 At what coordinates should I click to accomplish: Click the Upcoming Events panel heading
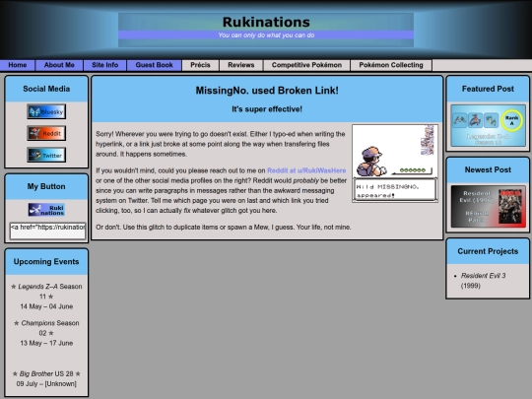tap(46, 262)
